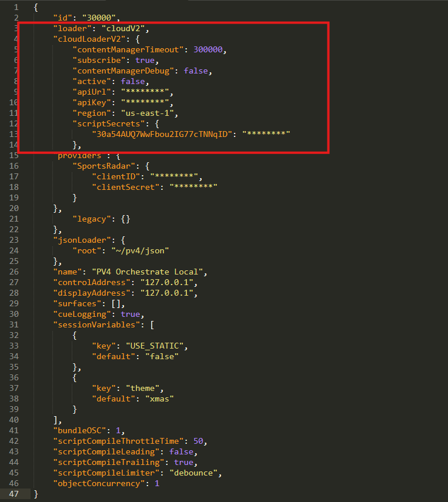This screenshot has width=448, height=502.
Task: Select the masked value of "clientSecret"
Action: pyautogui.click(x=193, y=187)
